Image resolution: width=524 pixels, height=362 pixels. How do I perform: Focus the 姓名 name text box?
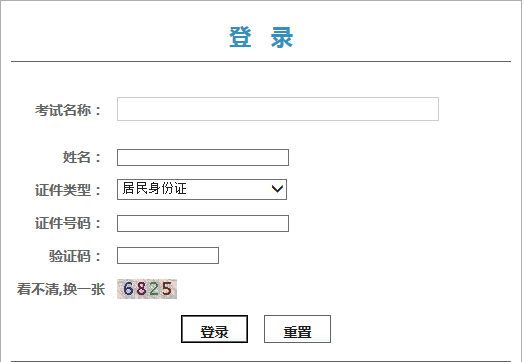(x=203, y=157)
